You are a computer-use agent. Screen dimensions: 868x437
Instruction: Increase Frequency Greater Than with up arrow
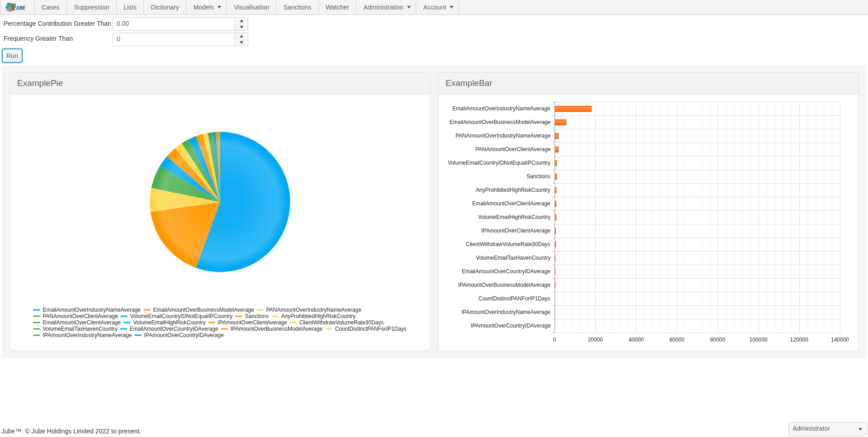(242, 36)
